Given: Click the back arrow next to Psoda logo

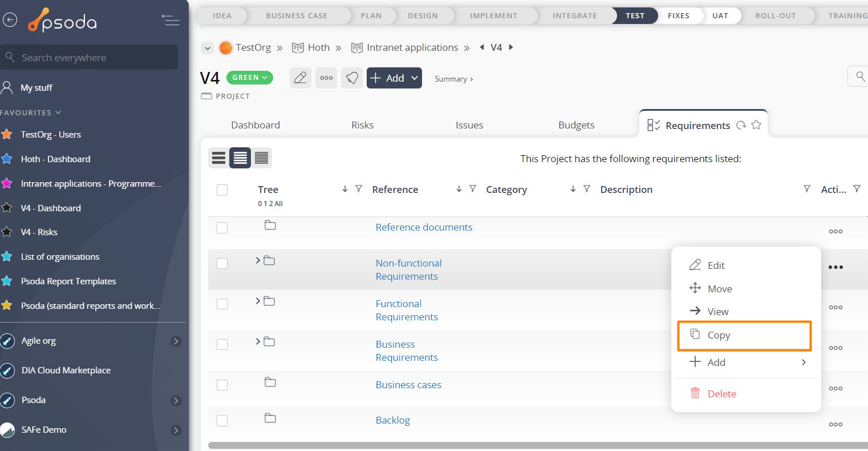Looking at the screenshot, I should [x=10, y=20].
